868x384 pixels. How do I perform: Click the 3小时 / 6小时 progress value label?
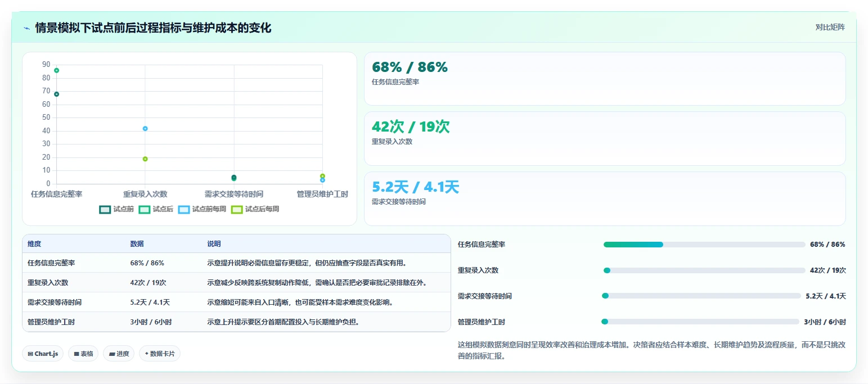825,322
